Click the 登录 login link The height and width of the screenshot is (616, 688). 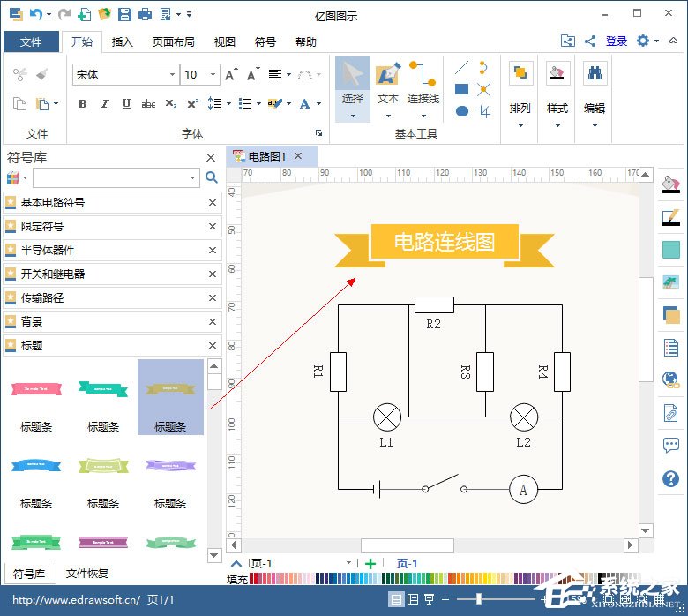617,41
